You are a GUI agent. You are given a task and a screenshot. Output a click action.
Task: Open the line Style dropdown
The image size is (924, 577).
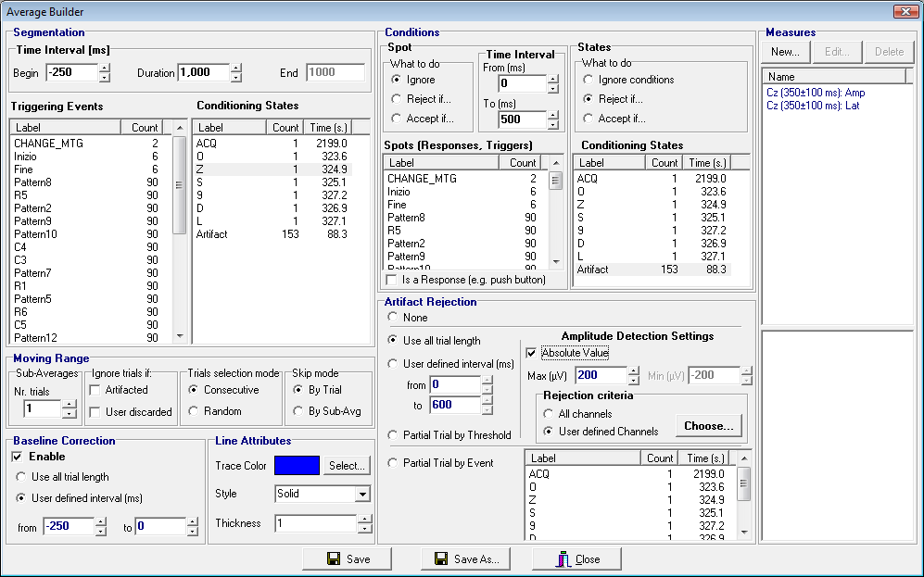point(363,494)
